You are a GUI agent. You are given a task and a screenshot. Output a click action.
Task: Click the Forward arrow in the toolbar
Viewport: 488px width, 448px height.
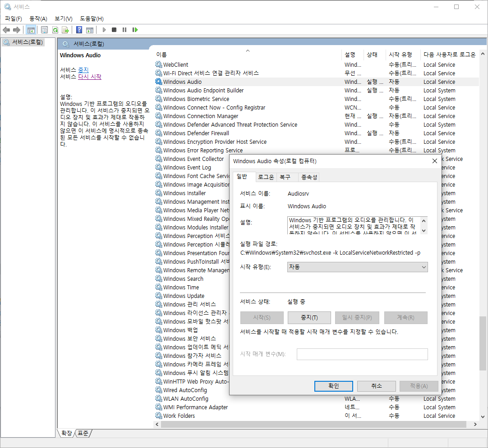click(x=17, y=30)
